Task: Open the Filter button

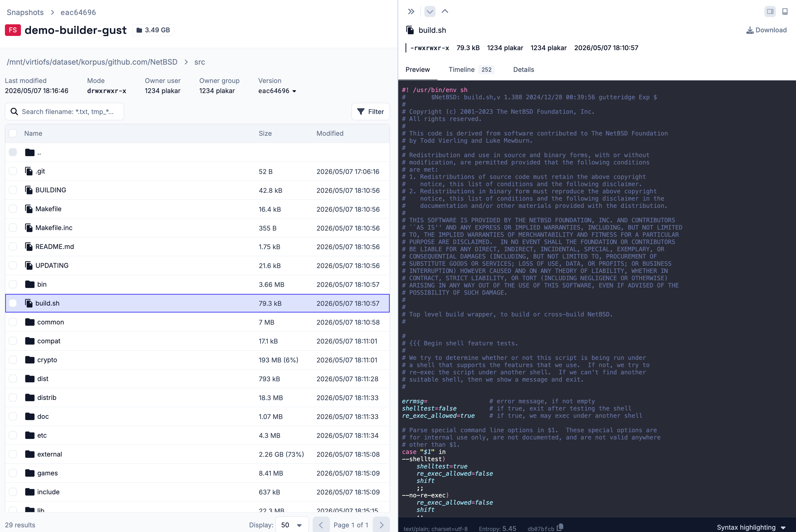Action: [x=370, y=112]
